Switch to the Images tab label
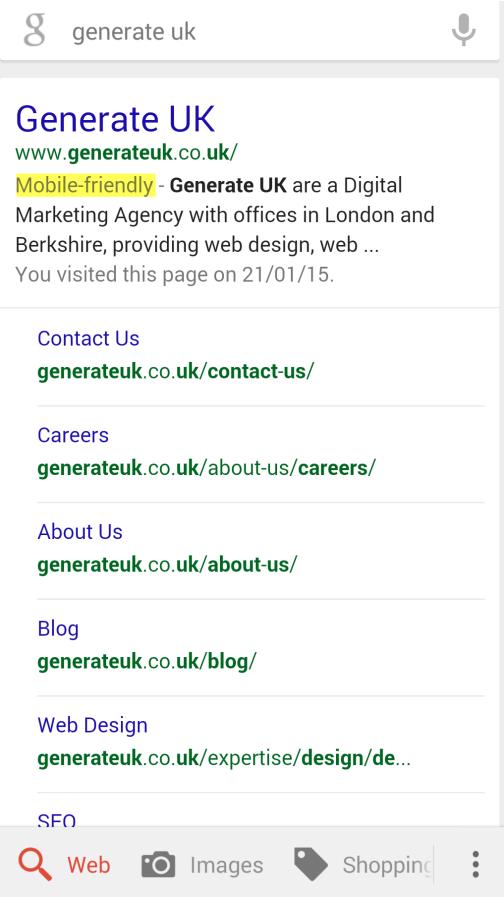Image resolution: width=504 pixels, height=897 pixels. click(x=227, y=865)
